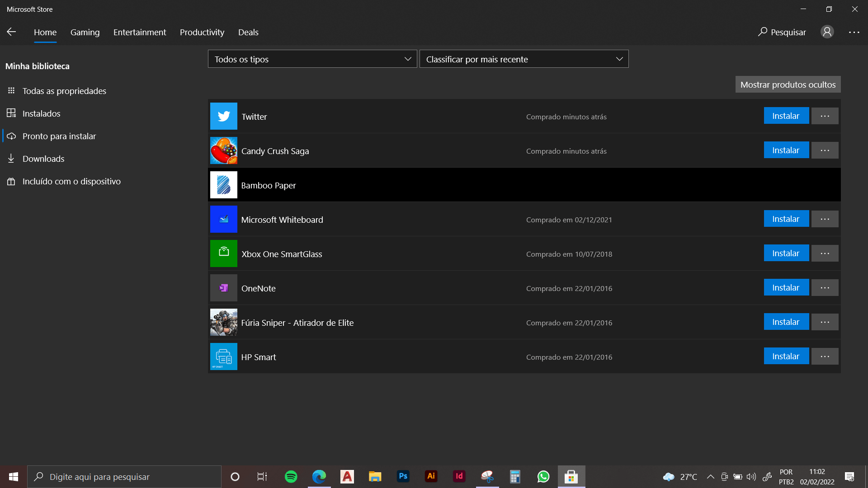Open more options for Candy Crush Saga

click(825, 150)
